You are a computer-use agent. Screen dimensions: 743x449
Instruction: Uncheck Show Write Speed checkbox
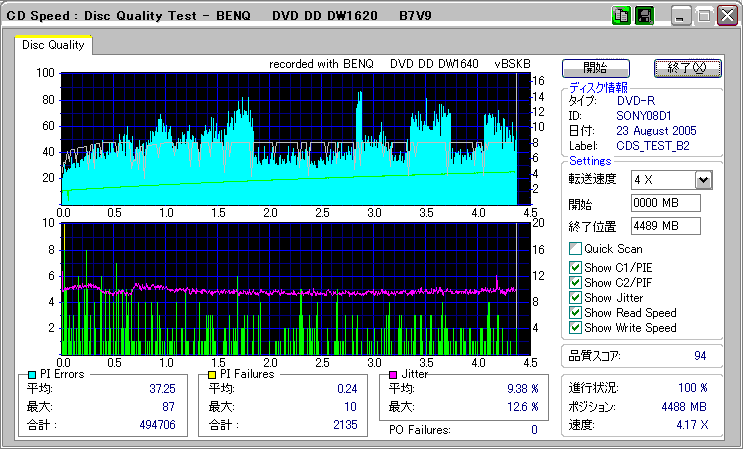pyautogui.click(x=575, y=328)
